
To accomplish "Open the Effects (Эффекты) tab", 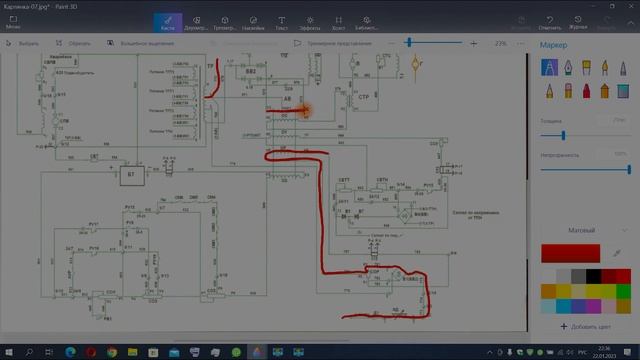I will coord(310,23).
